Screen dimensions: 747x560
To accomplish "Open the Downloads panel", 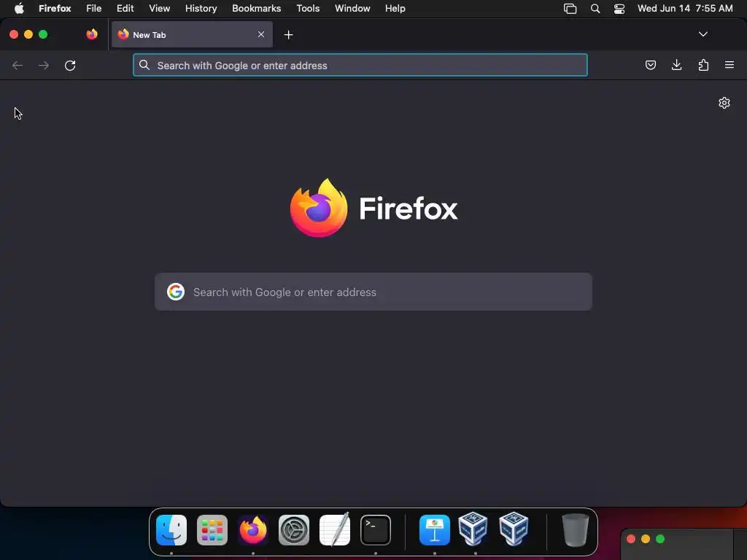I will [x=676, y=65].
